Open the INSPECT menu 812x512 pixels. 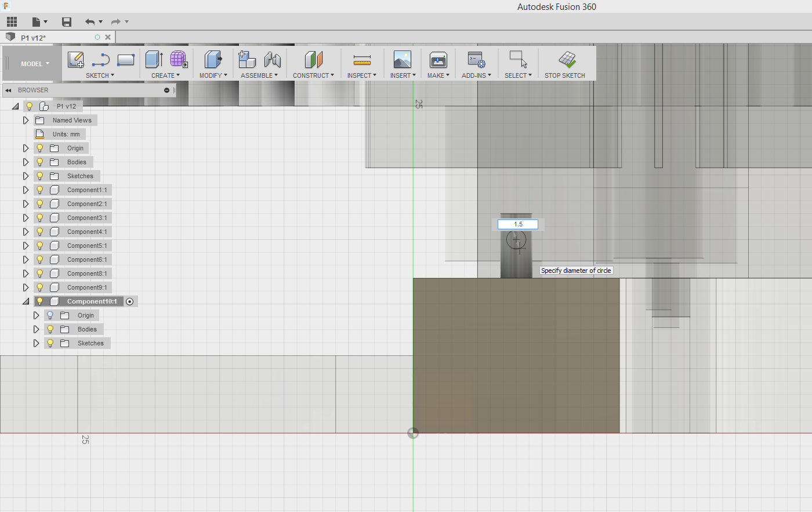coord(362,75)
